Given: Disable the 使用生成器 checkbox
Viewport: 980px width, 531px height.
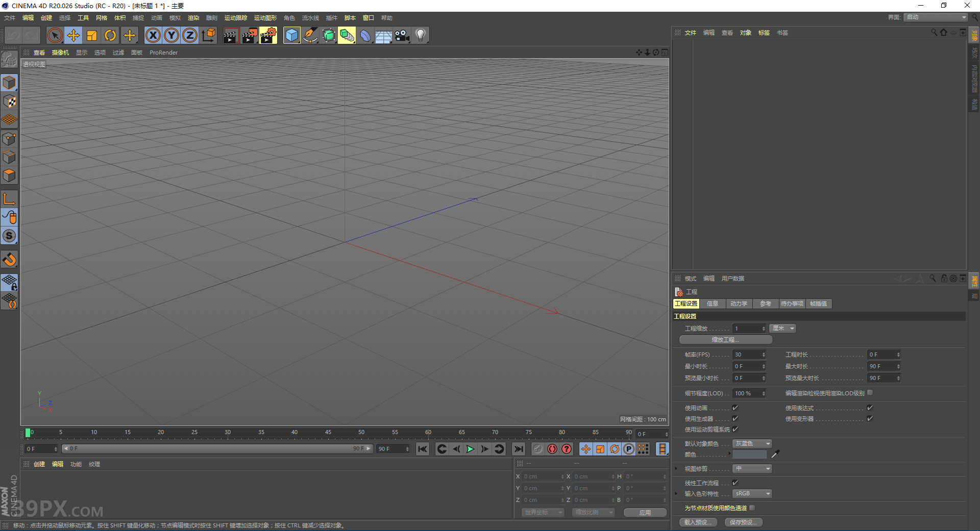Looking at the screenshot, I should [735, 418].
